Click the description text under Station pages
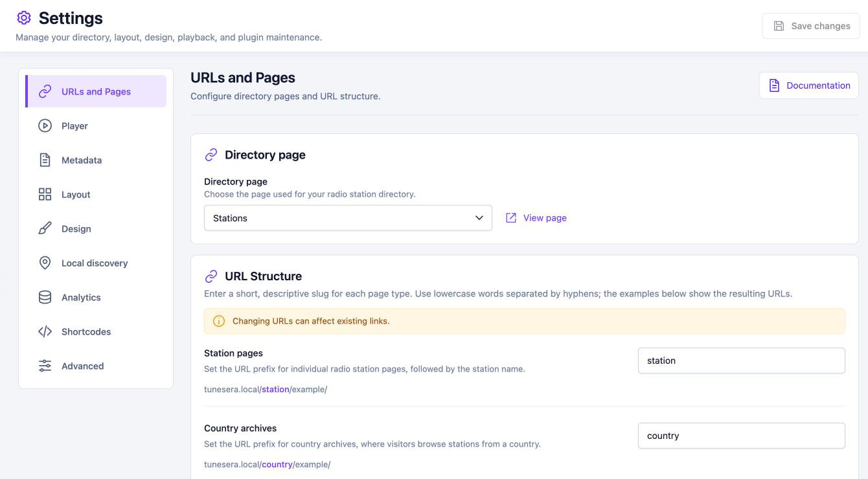This screenshot has width=868, height=479. [x=365, y=369]
